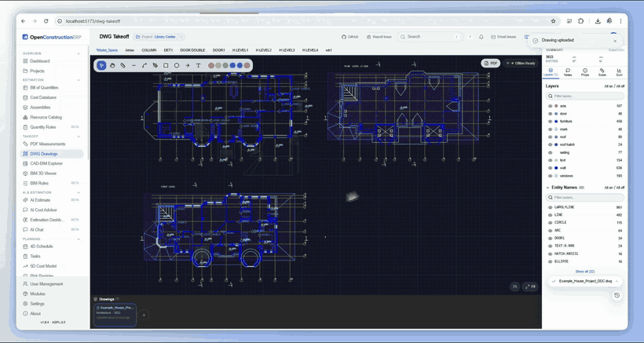This screenshot has height=343, width=644.
Task: Pick the first reddish color swatch
Action: point(211,65)
